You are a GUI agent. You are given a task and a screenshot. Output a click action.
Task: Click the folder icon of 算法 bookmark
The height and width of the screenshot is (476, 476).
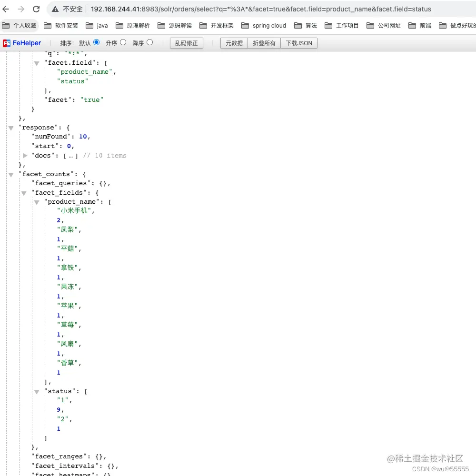[x=298, y=26]
